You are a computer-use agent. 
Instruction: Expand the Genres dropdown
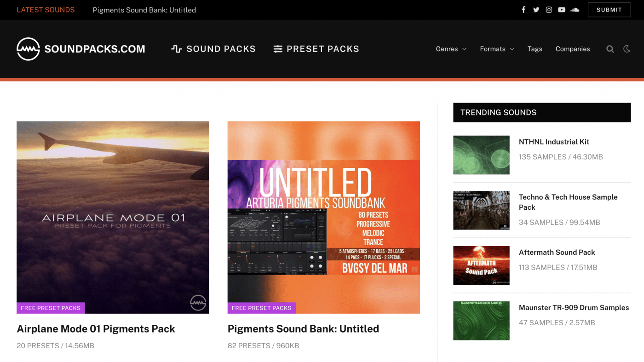pos(451,49)
